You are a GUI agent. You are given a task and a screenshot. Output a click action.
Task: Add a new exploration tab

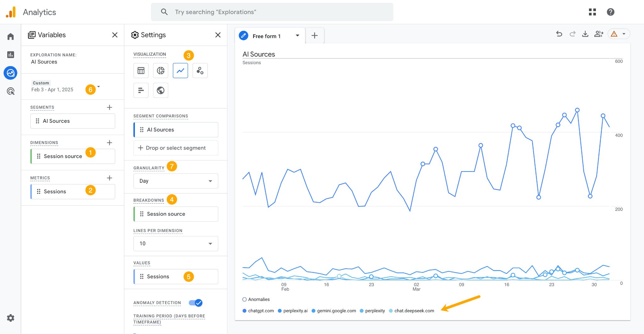(x=314, y=36)
